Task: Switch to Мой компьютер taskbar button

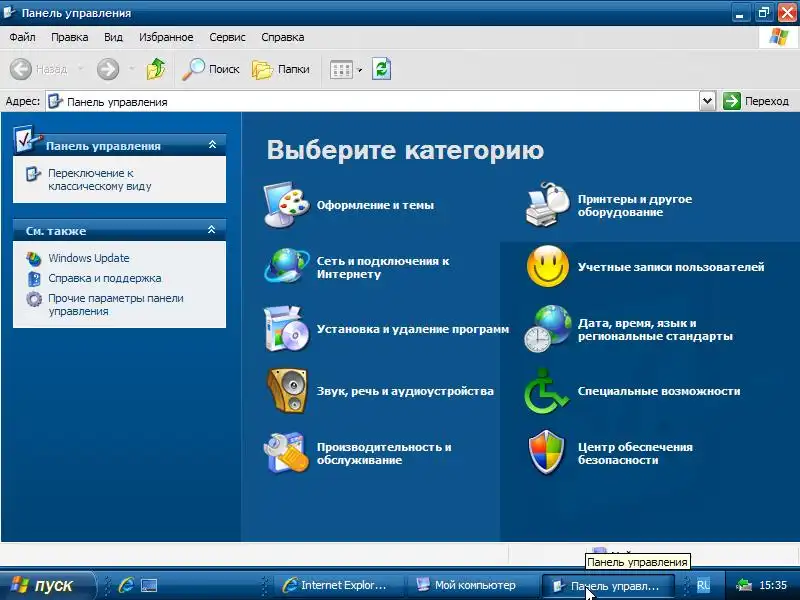Action: [x=472, y=585]
